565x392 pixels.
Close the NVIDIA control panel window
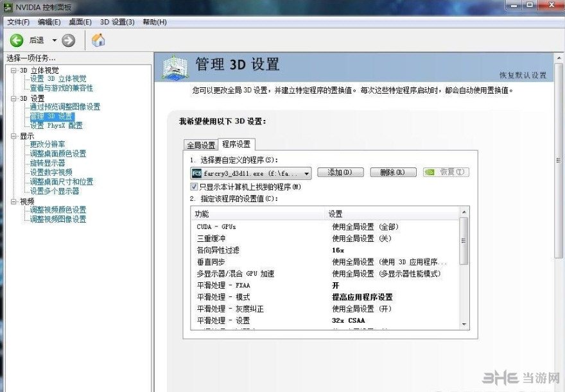pos(551,4)
